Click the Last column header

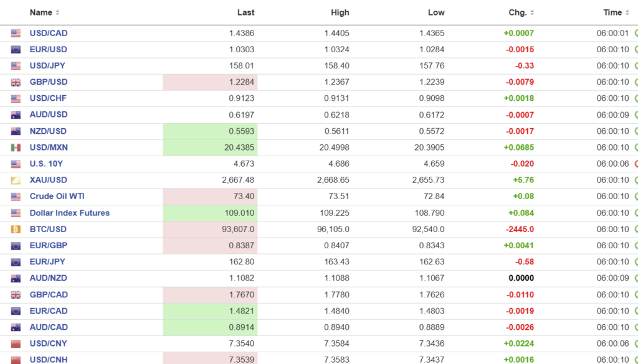[245, 12]
